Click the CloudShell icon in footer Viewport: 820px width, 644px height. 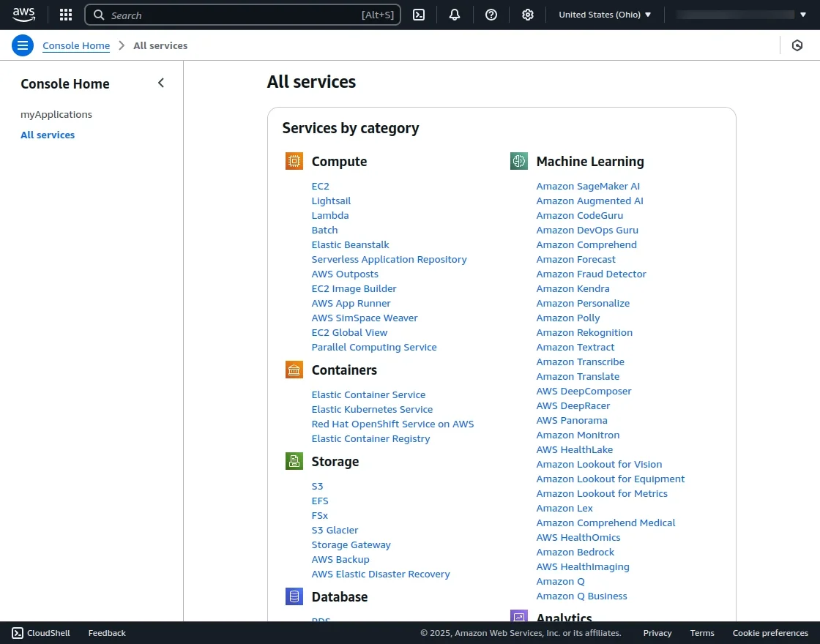tap(18, 633)
